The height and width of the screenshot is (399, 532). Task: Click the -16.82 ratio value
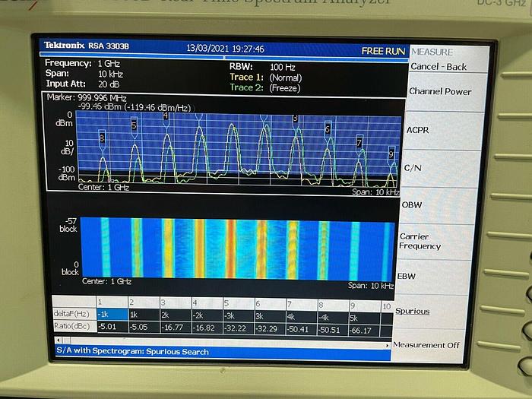tap(207, 328)
